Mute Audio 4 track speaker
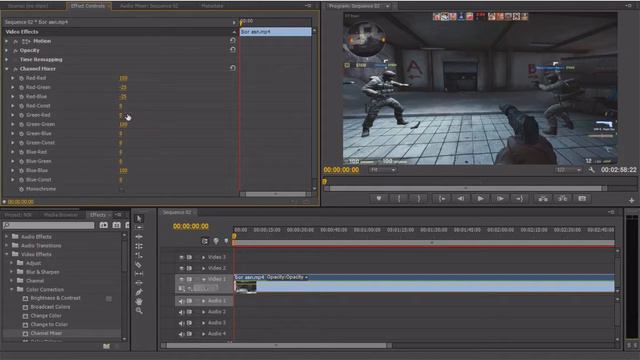640x360 pixels. point(182,334)
